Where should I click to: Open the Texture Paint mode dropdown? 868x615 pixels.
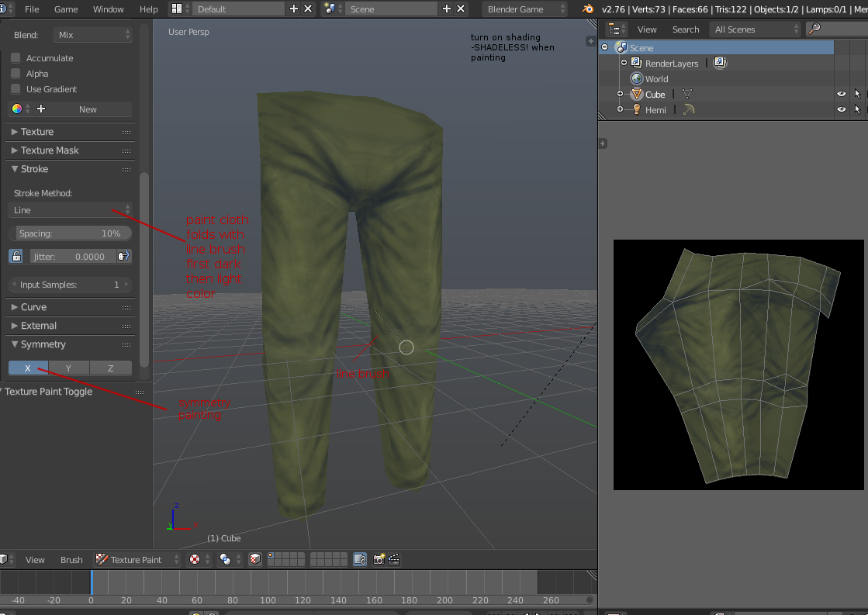138,559
